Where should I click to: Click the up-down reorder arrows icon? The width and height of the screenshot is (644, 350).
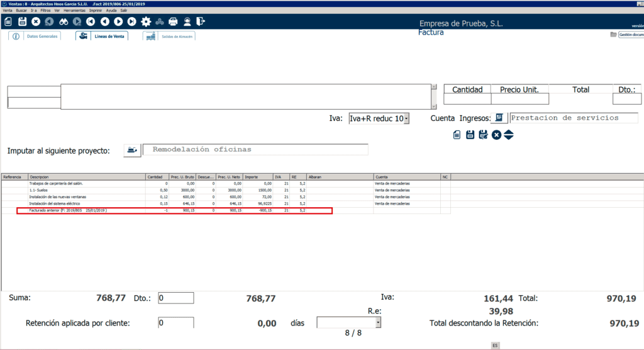[x=509, y=135]
